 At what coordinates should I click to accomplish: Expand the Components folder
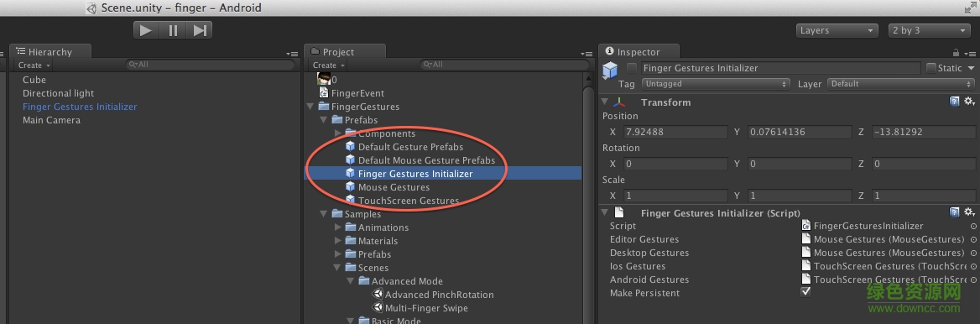coord(337,133)
